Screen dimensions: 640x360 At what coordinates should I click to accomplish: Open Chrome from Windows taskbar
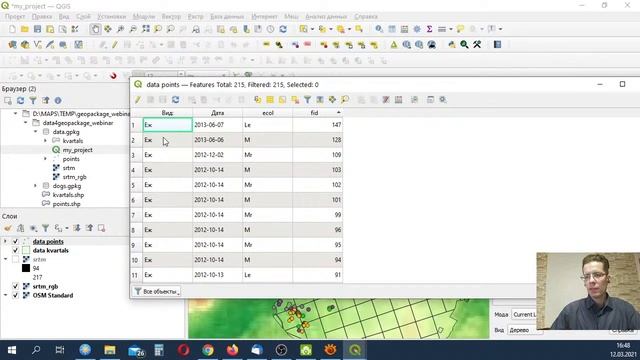point(208,350)
